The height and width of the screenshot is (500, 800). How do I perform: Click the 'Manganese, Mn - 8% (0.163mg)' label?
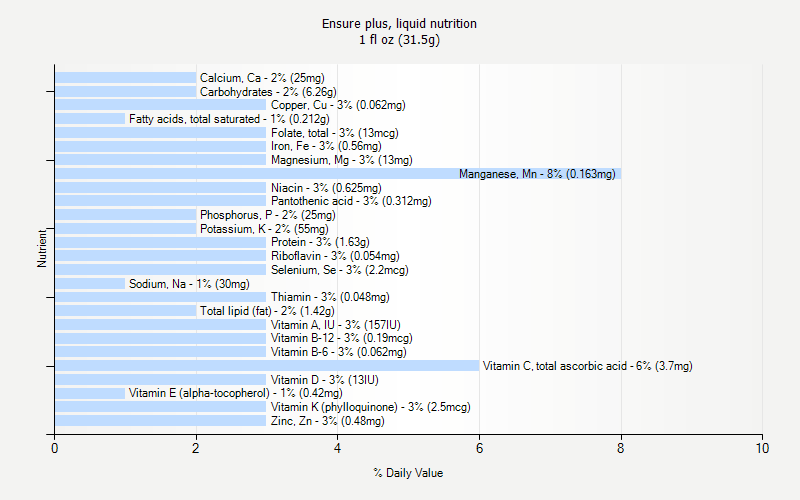(x=537, y=174)
